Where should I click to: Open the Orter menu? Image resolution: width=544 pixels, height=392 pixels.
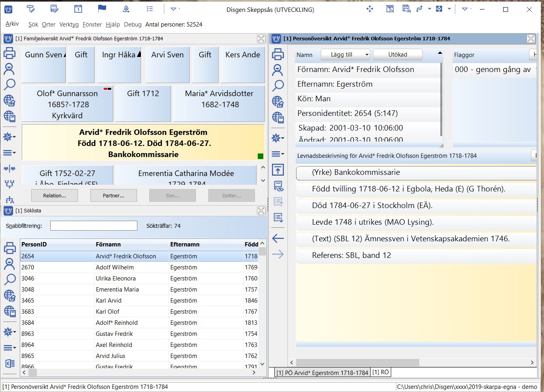49,25
